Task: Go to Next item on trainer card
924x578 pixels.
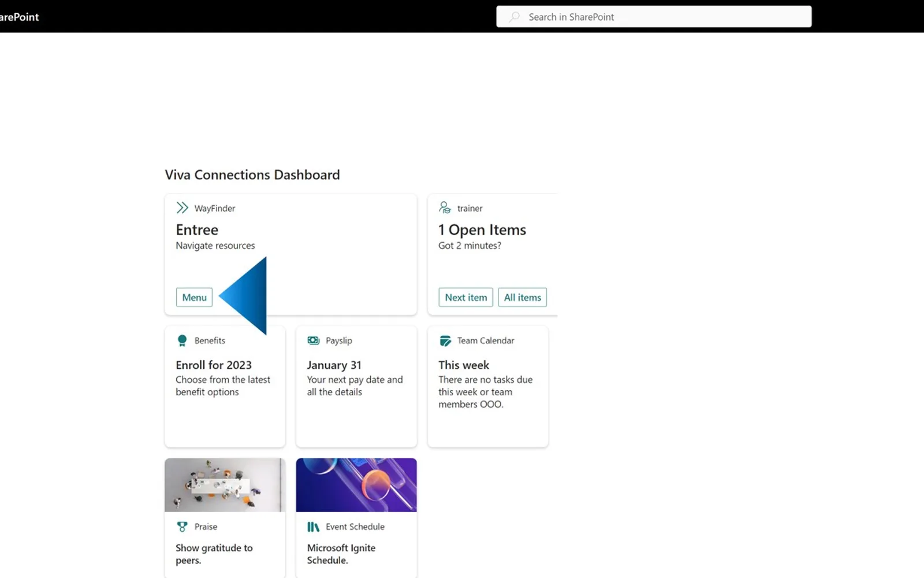Action: pos(465,297)
